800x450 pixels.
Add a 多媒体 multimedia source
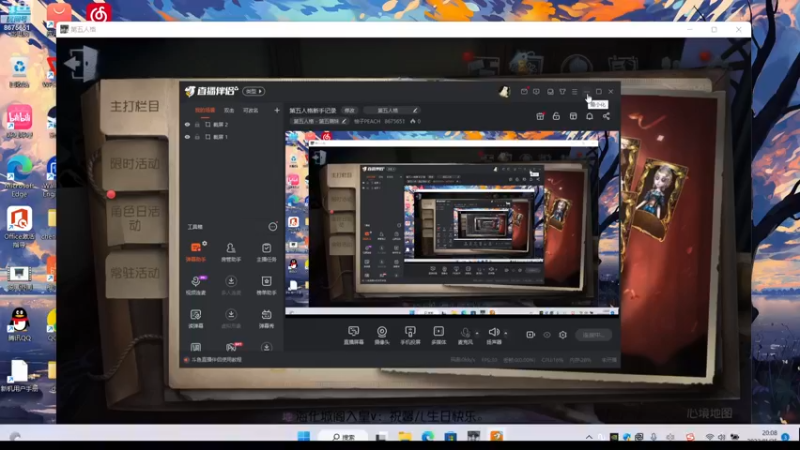439,335
